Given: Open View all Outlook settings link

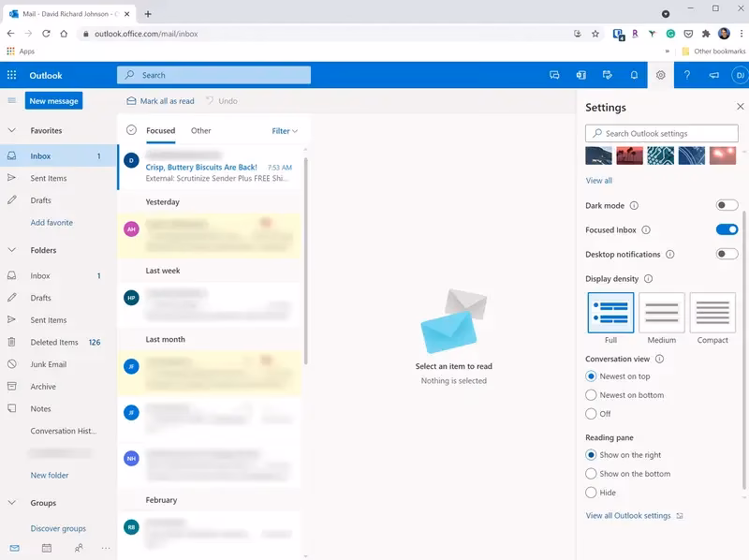Looking at the screenshot, I should click(x=628, y=515).
